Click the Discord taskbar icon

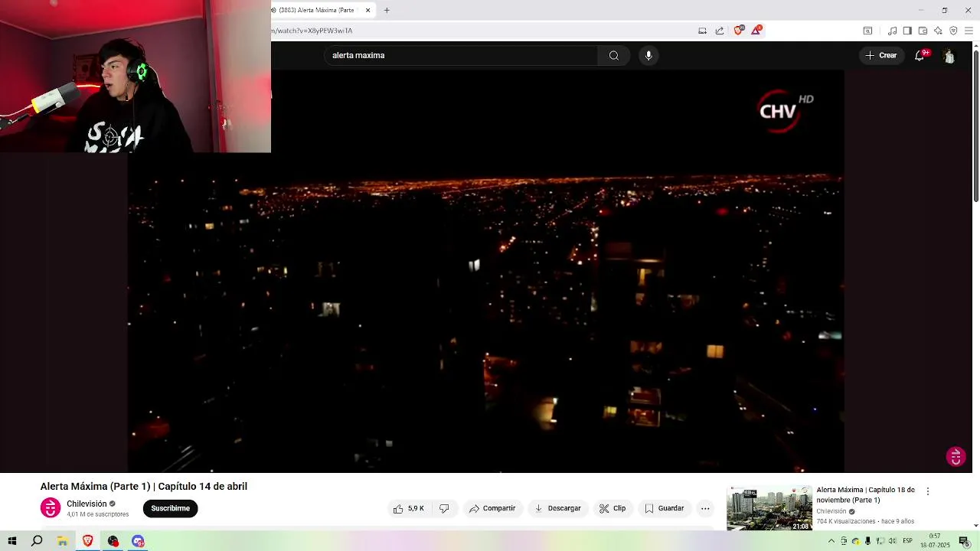138,541
